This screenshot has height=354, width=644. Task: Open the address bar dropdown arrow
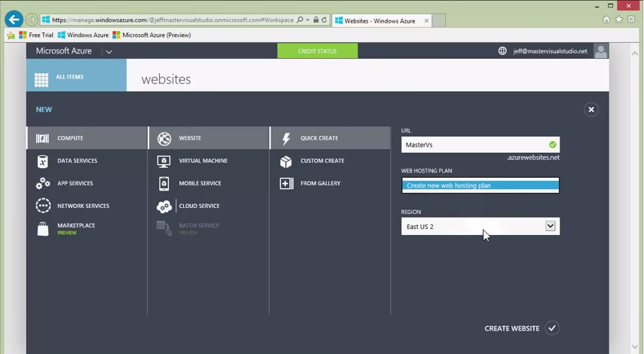point(307,20)
